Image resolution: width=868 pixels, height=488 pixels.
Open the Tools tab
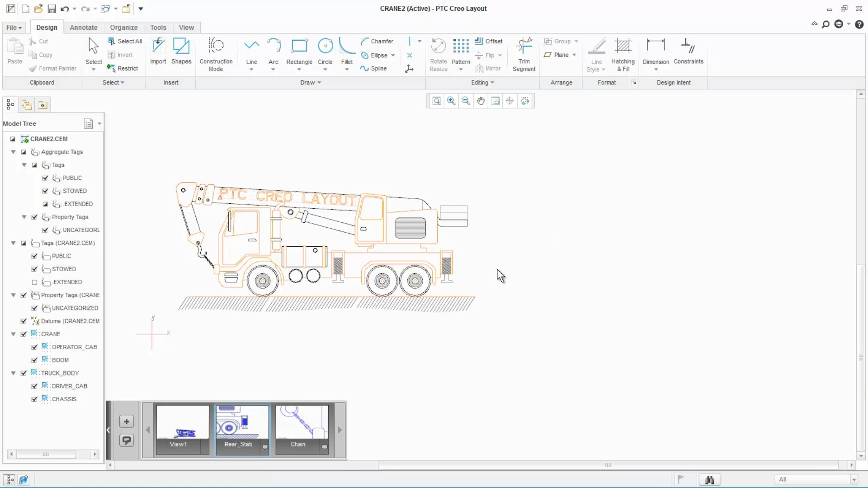tap(158, 27)
